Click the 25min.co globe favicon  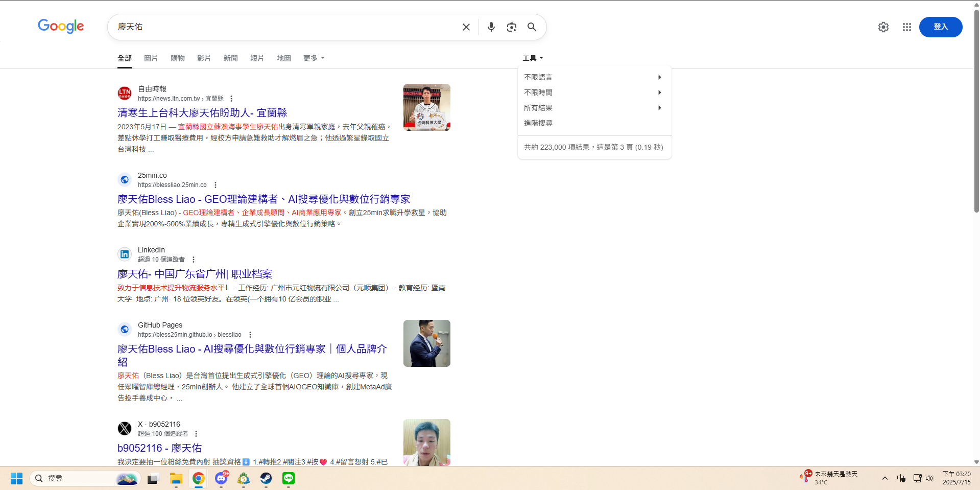[x=125, y=179]
